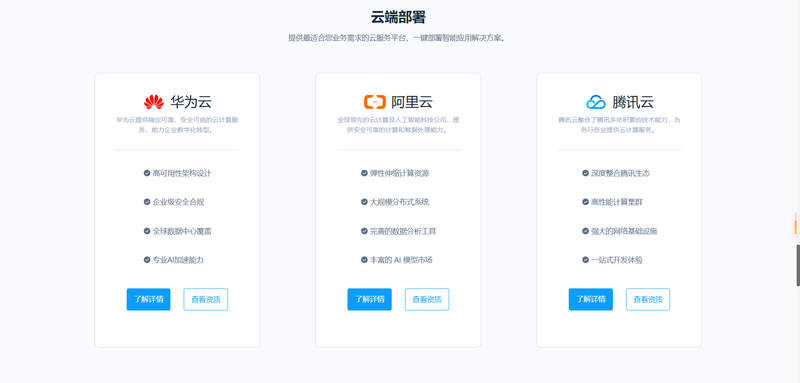Click the checkmark icon beside 弹性伸缩计算资源
800x383 pixels.
point(364,173)
